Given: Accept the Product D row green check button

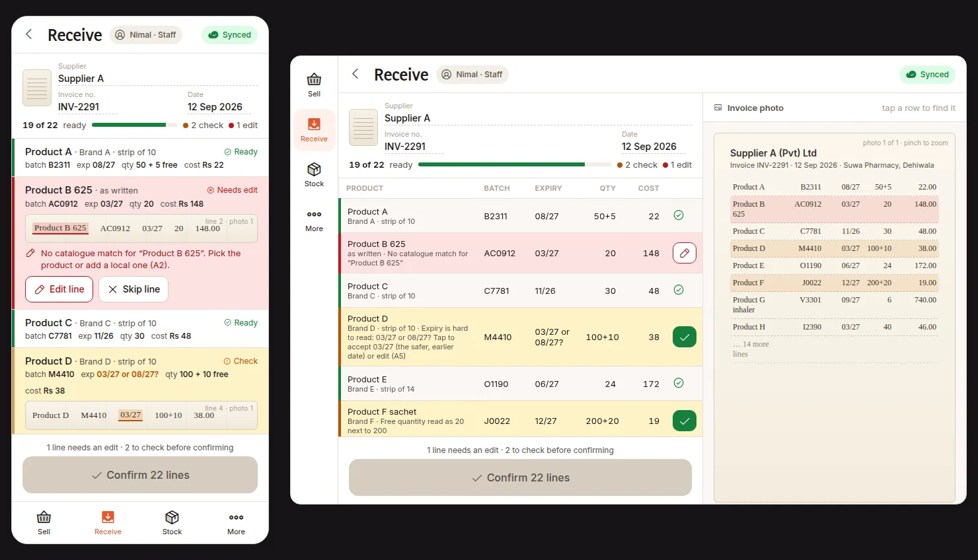Looking at the screenshot, I should (x=685, y=337).
